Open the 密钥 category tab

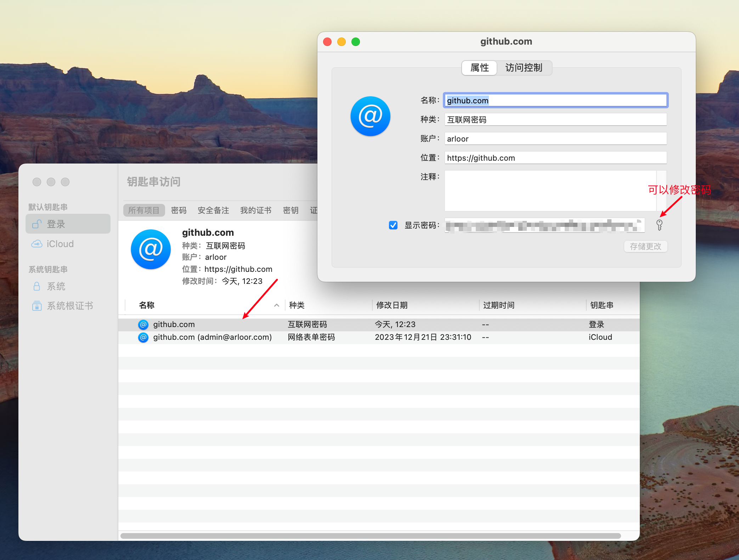290,210
